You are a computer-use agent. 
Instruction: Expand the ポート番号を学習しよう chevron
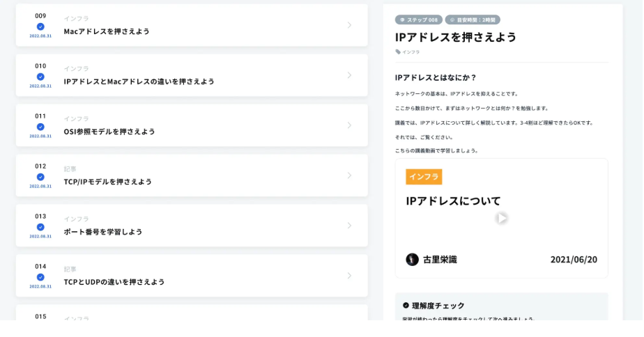click(x=349, y=226)
